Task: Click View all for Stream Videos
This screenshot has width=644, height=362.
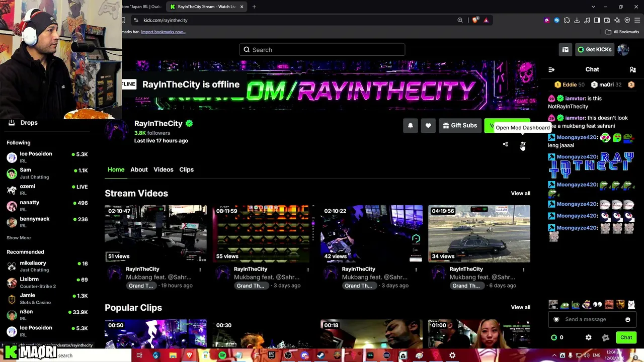Action: [521, 193]
